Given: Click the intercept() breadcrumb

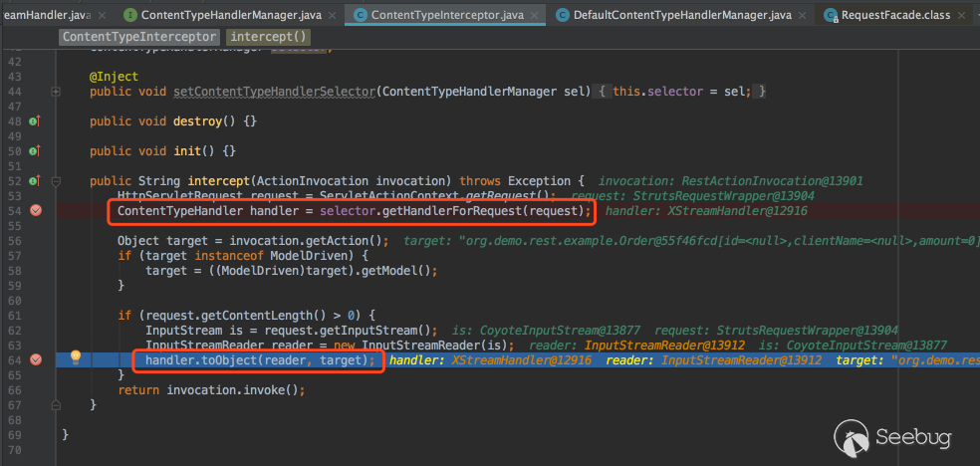Looking at the screenshot, I should click(268, 37).
